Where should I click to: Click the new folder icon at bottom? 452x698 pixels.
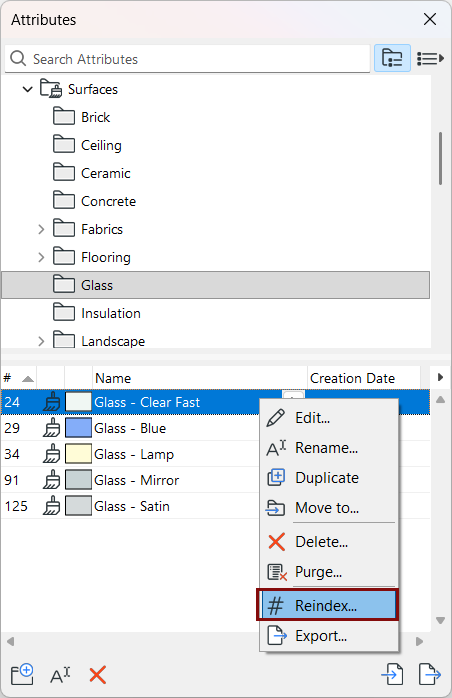(22, 674)
